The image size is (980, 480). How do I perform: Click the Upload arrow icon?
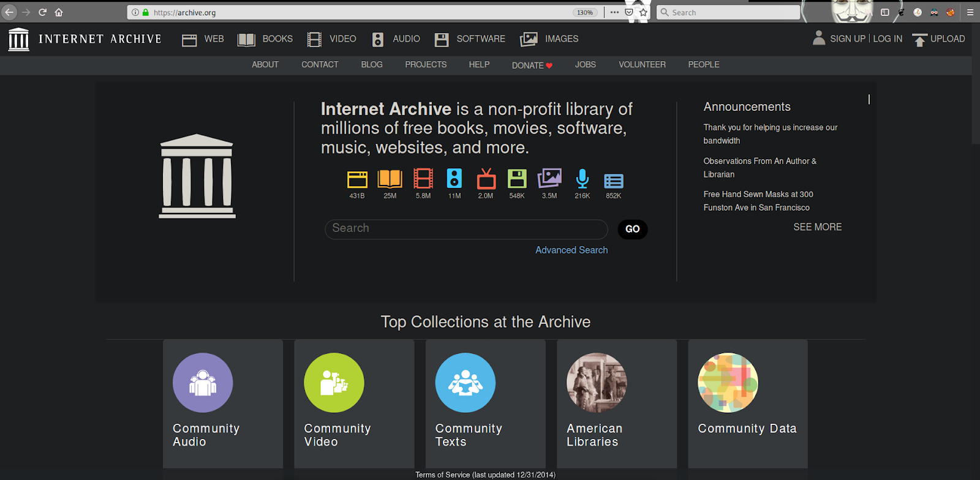click(919, 40)
